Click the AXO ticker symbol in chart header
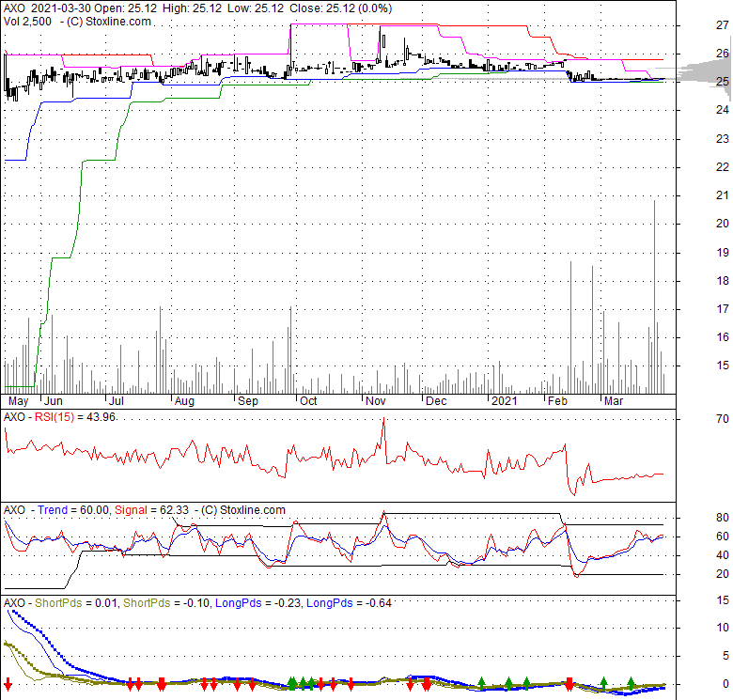733x700 pixels. [14, 8]
